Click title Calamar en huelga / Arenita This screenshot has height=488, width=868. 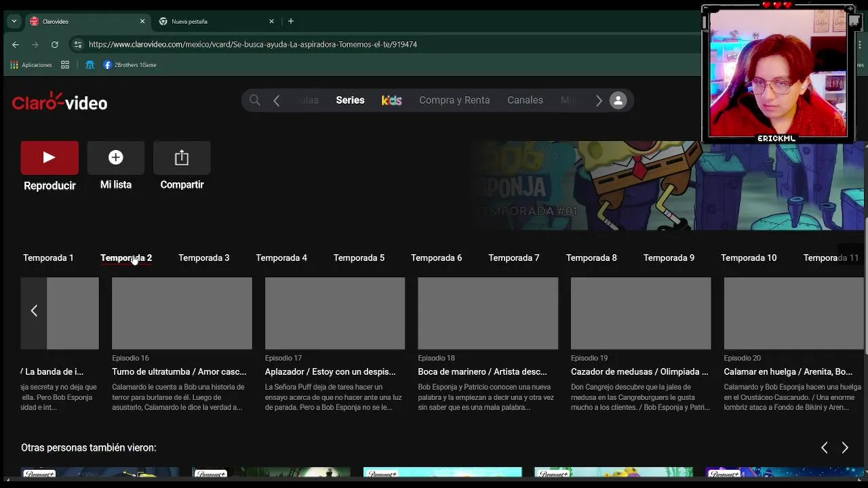(789, 371)
